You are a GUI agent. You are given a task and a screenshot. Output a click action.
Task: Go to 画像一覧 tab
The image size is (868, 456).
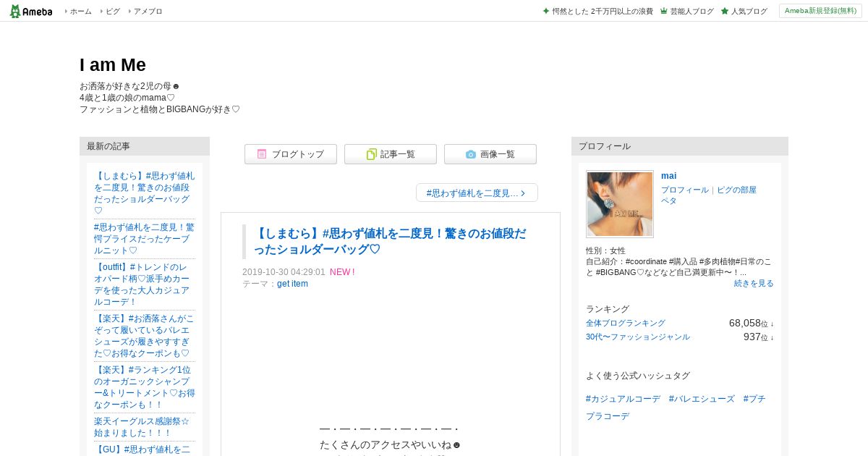point(490,154)
